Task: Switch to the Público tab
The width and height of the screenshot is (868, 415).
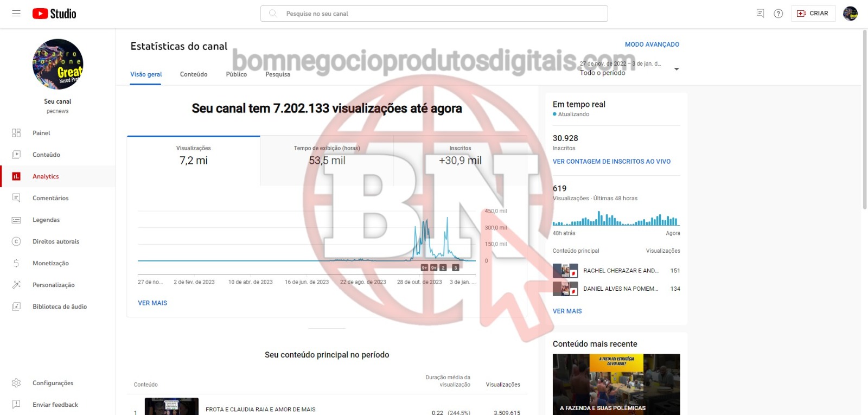Action: 237,74
